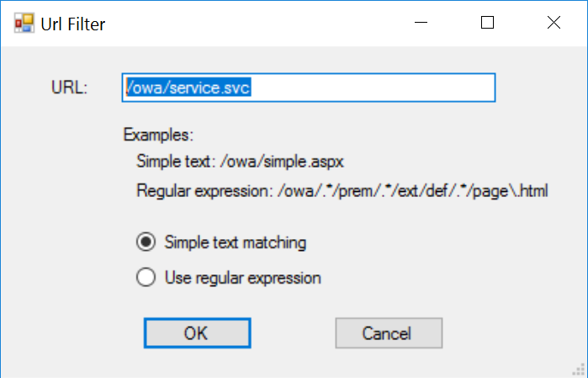Viewport: 588px width, 378px height.
Task: Click the highlighted /owa/service.svc text
Action: pos(188,88)
